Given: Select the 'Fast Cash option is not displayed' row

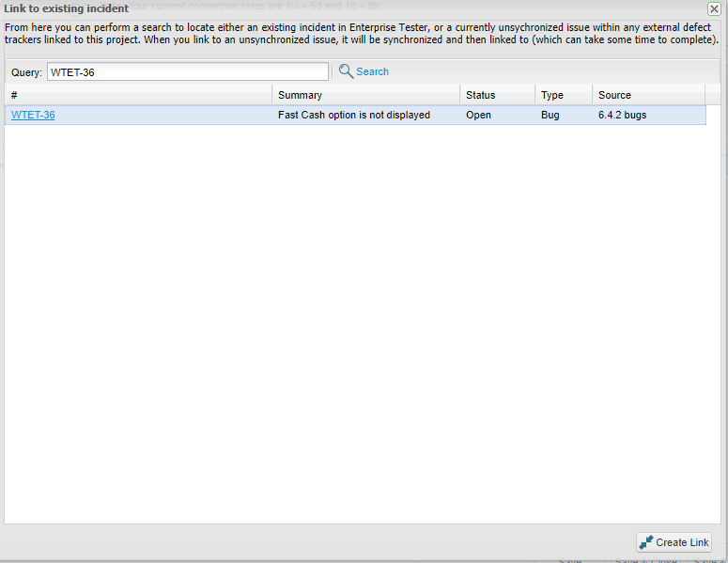Looking at the screenshot, I should click(x=354, y=115).
